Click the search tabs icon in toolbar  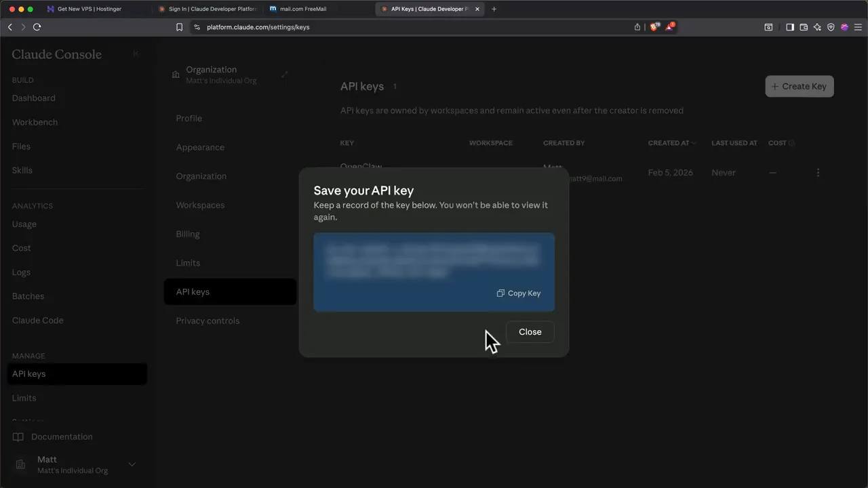[x=768, y=27]
